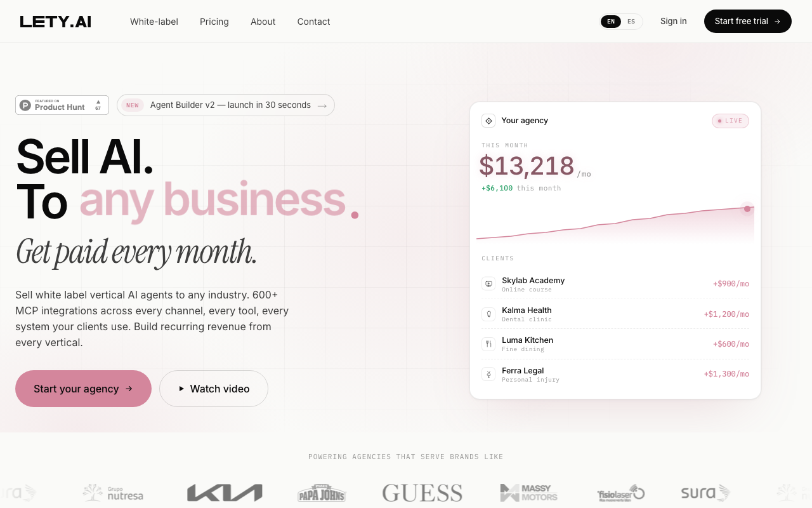Click the Massy Motors logo
The width and height of the screenshot is (812, 508).
coord(528,493)
